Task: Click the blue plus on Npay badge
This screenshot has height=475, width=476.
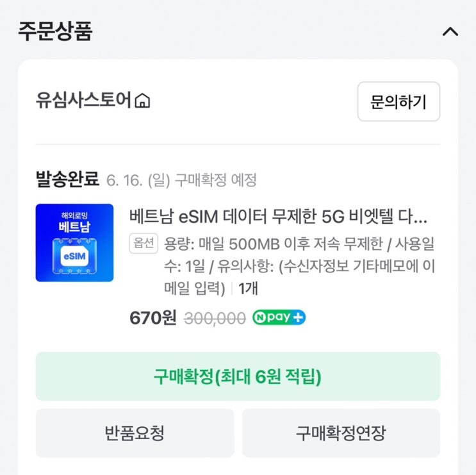Action: [x=299, y=318]
